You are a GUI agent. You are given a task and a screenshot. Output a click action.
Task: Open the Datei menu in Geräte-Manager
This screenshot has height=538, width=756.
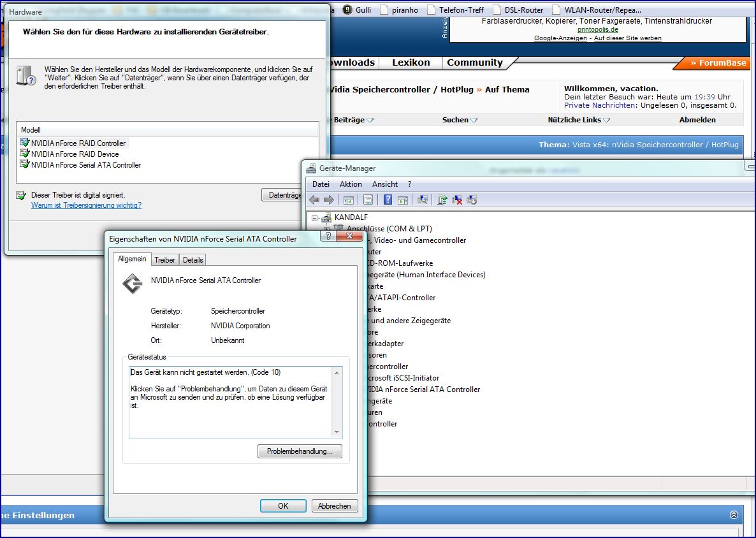coord(321,184)
